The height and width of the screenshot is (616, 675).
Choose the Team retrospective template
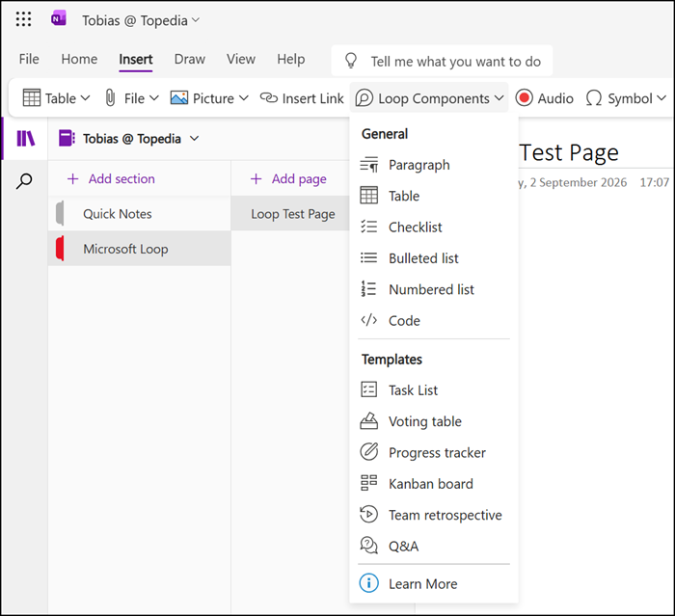click(x=434, y=515)
